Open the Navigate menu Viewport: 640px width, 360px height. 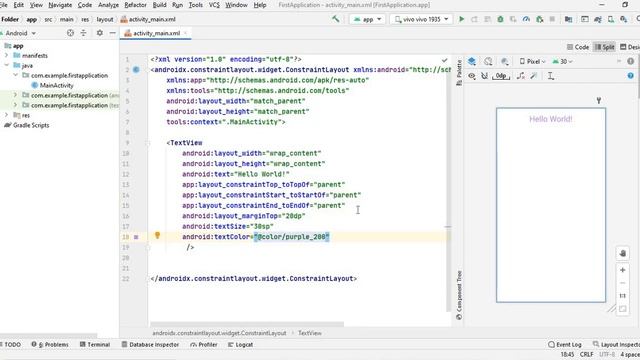(x=60, y=5)
